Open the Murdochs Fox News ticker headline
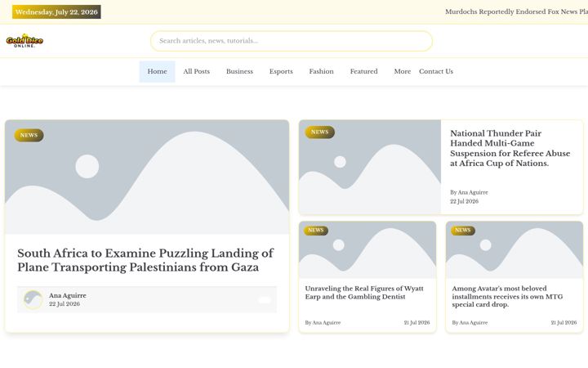588x368 pixels. (516, 11)
